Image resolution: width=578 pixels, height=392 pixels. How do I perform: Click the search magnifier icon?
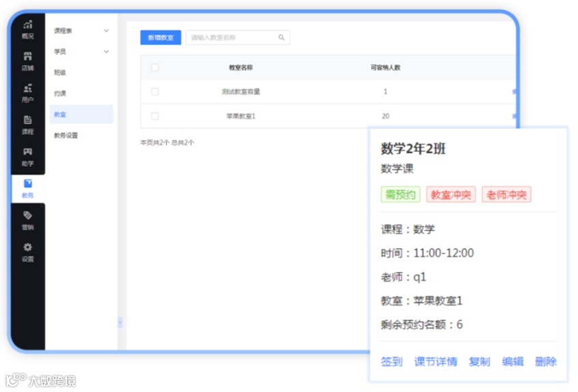(281, 37)
